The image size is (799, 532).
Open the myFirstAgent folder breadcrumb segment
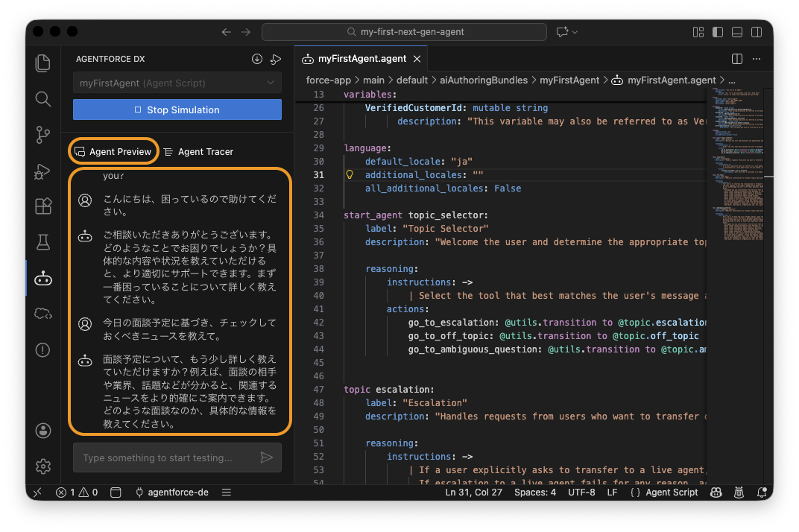pyautogui.click(x=569, y=80)
